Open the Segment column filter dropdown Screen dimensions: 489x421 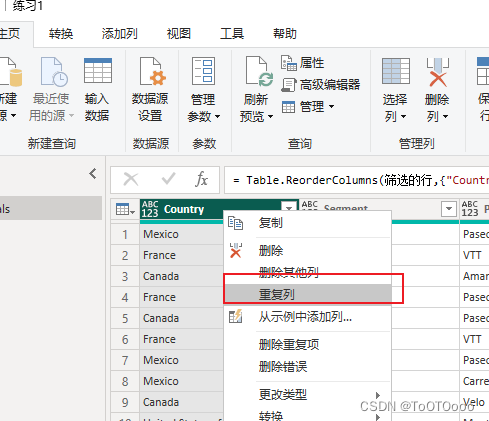pos(449,209)
